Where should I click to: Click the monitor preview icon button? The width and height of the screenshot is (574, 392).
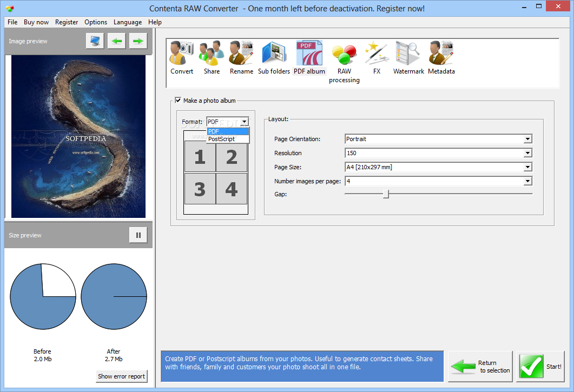(95, 41)
